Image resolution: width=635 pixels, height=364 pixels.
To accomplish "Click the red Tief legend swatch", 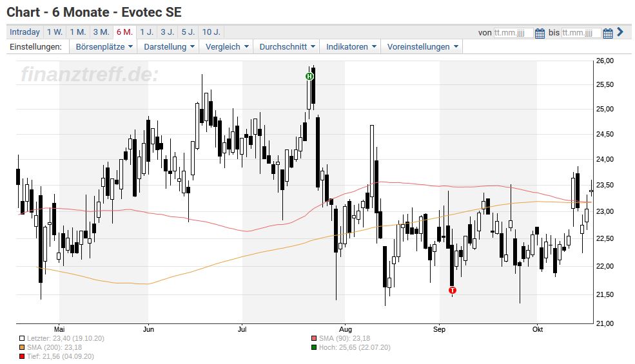I will 22,356.
